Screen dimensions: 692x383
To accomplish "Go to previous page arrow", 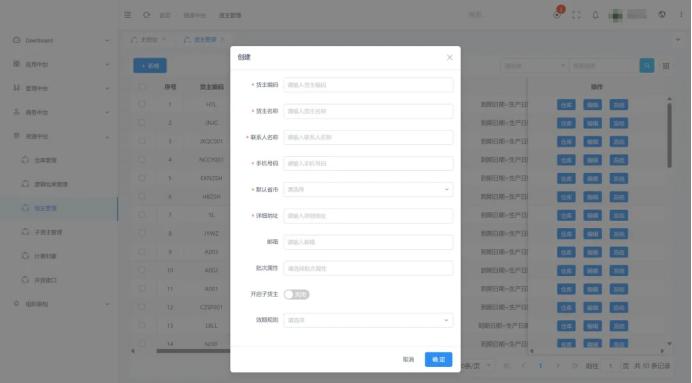I will [523, 366].
